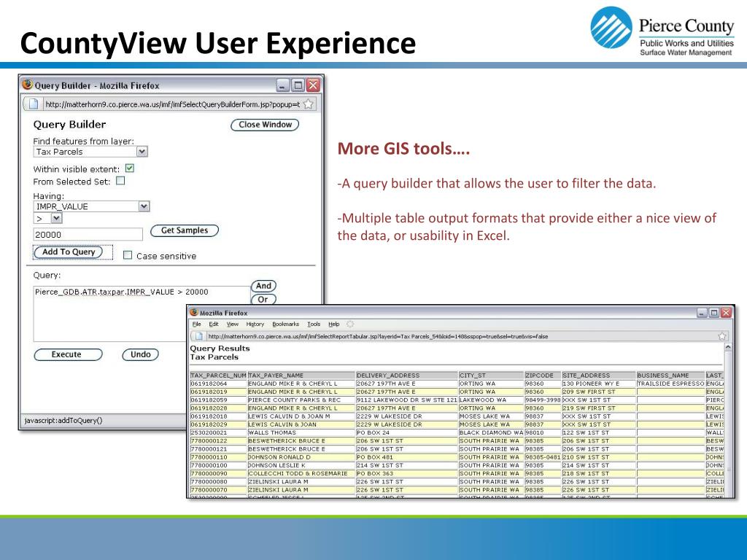Click the And operator button
Viewport: 747px width, 560px height.
coord(263,286)
